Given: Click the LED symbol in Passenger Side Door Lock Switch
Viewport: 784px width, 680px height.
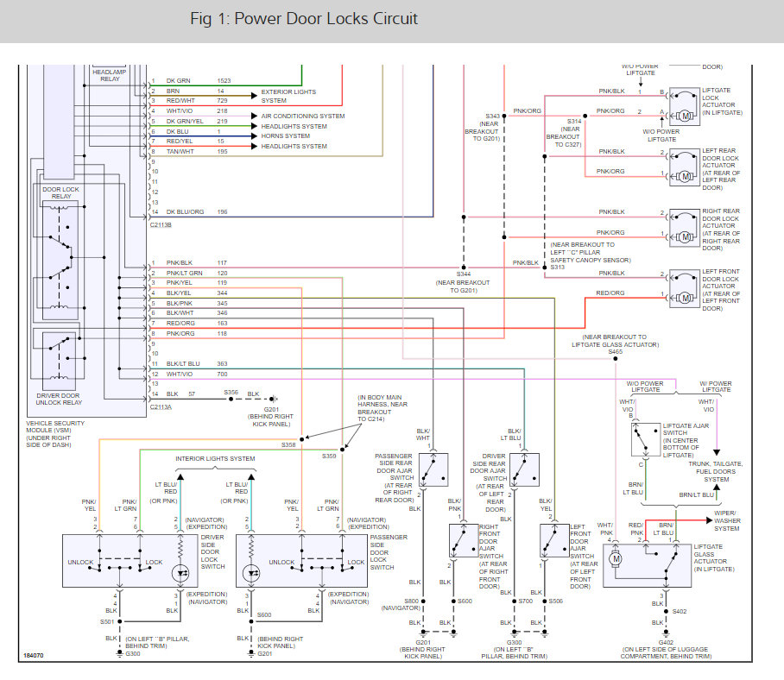Looking at the screenshot, I should 251,573.
